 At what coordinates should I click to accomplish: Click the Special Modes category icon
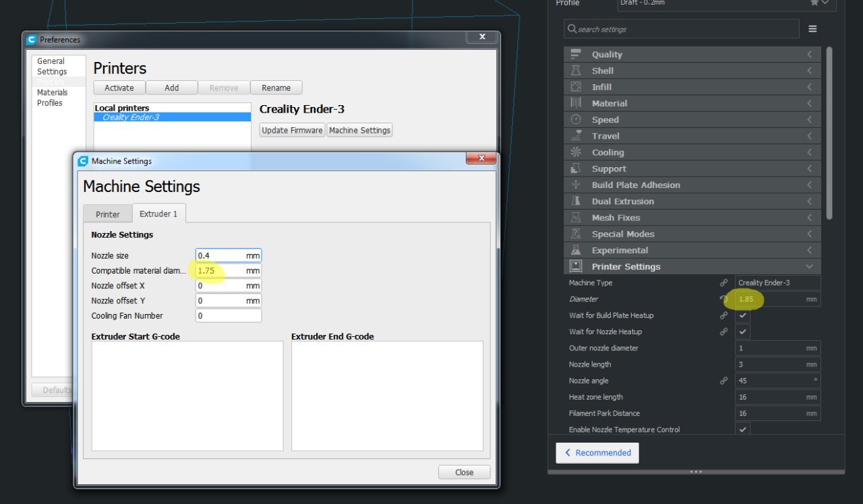click(576, 234)
